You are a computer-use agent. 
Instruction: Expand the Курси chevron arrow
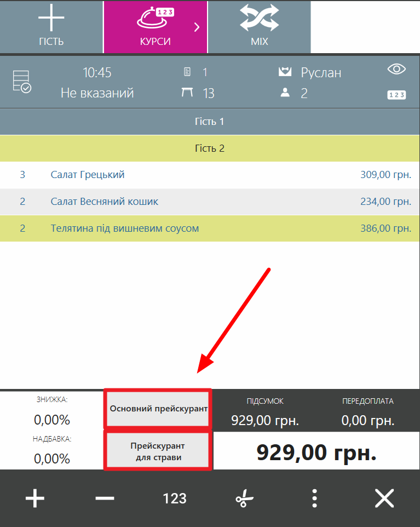197,27
